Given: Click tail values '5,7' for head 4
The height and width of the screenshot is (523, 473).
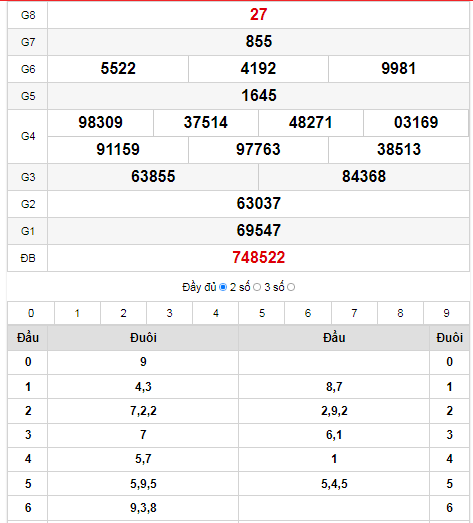Looking at the screenshot, I should tap(143, 459).
